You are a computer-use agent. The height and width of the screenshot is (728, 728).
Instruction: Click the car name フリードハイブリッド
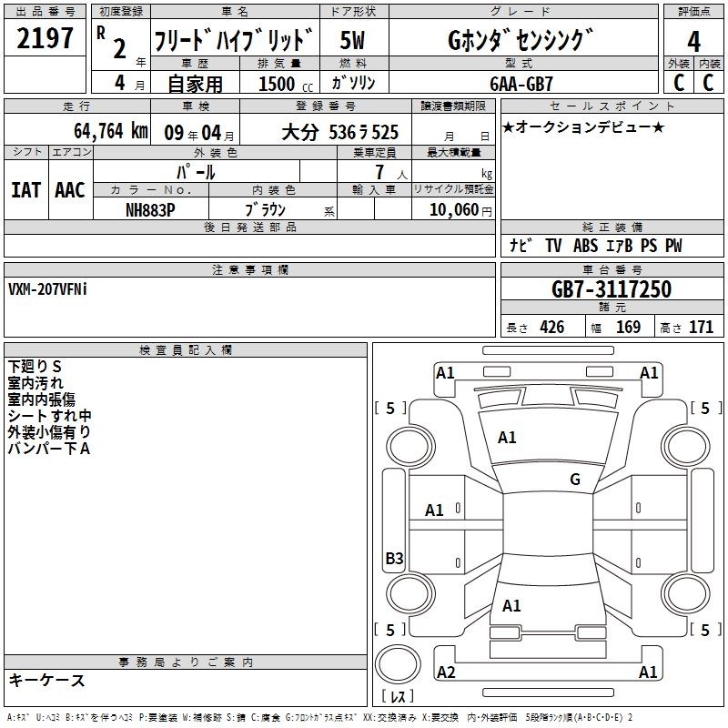coord(234,41)
